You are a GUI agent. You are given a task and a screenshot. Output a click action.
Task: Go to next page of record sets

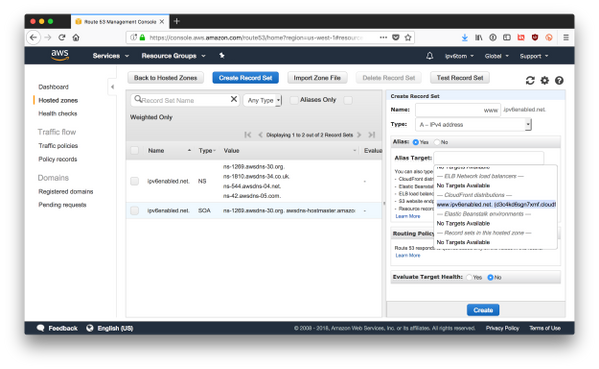(x=359, y=135)
